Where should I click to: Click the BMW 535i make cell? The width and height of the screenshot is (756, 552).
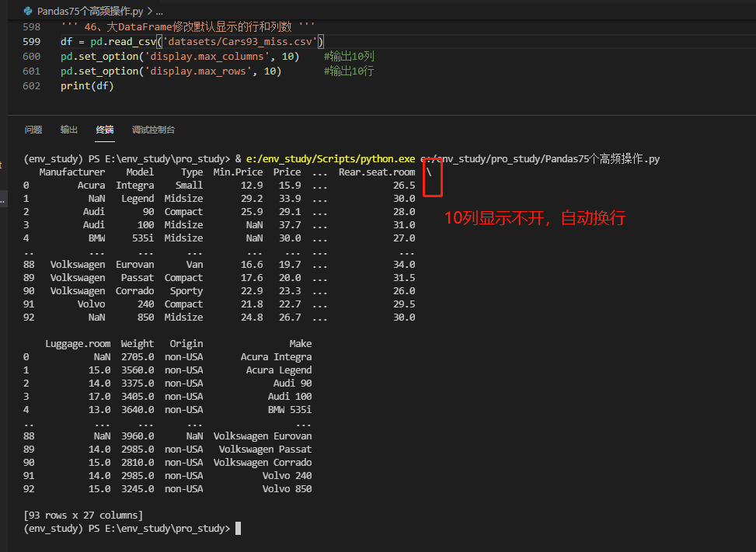pos(290,410)
